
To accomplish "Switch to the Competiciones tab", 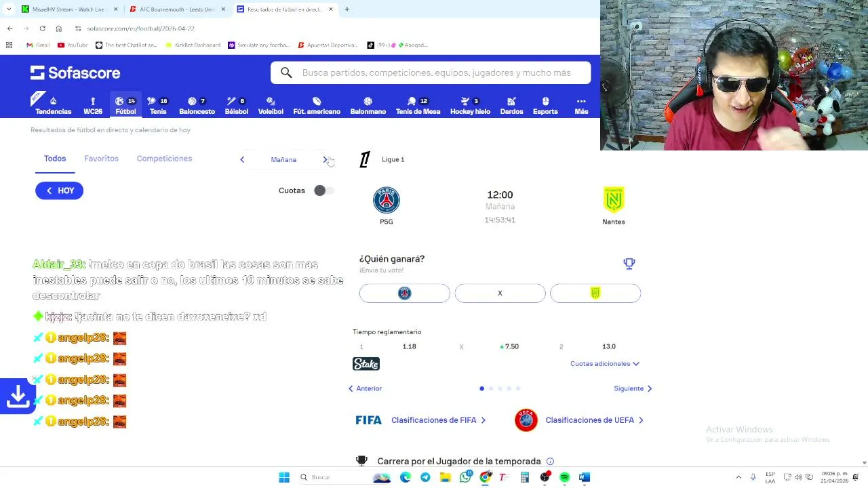I will (x=164, y=159).
